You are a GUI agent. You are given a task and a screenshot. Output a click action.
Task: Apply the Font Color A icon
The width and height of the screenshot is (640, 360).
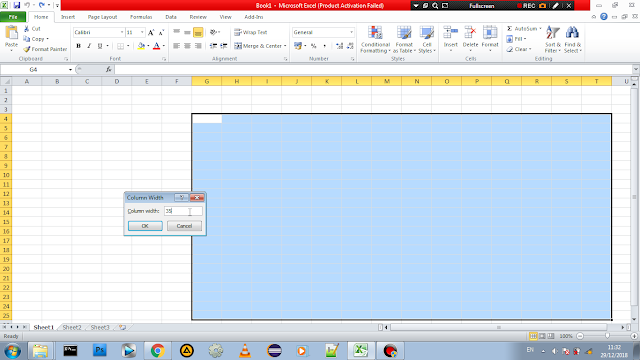[156, 46]
